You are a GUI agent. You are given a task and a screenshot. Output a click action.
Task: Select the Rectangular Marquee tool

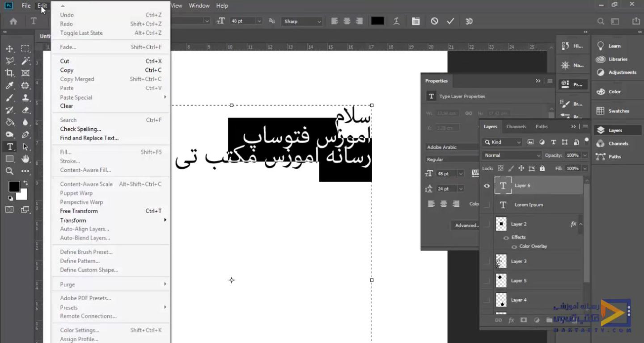point(25,49)
